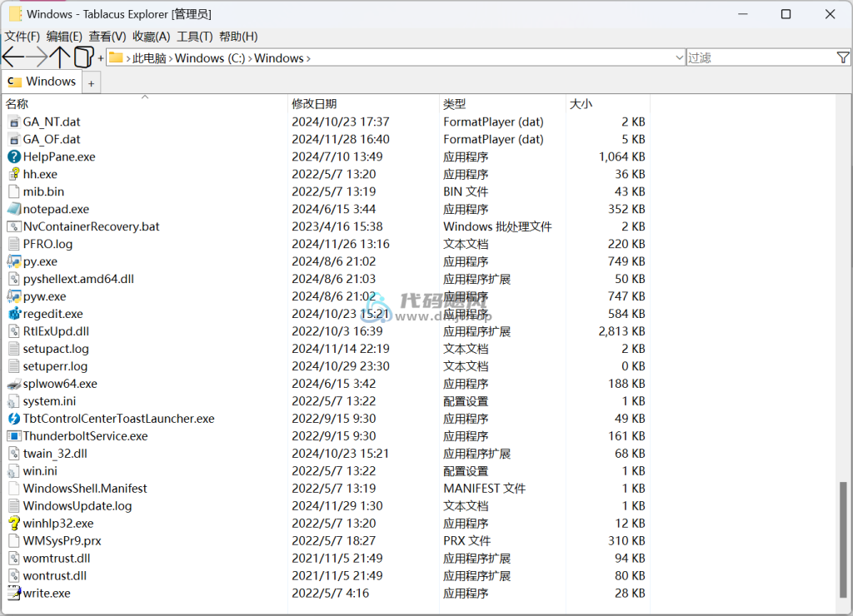The image size is (853, 616).
Task: Go forward with the right arrow
Action: 37,57
